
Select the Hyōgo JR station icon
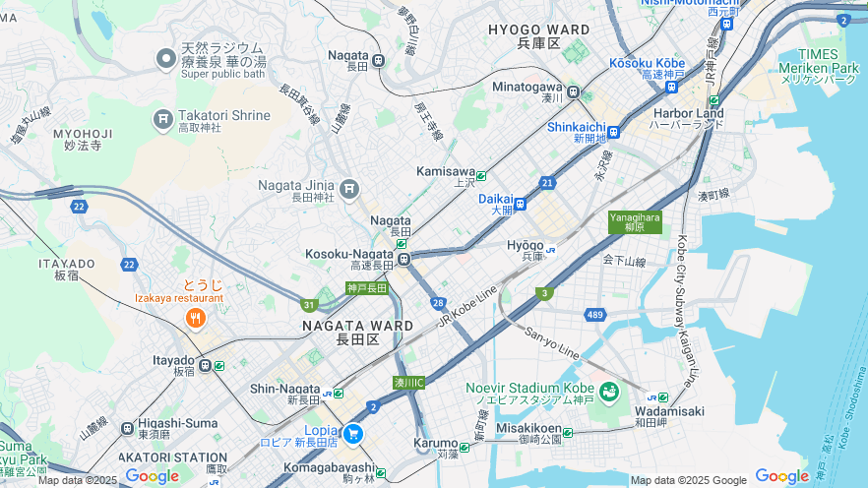click(x=550, y=251)
